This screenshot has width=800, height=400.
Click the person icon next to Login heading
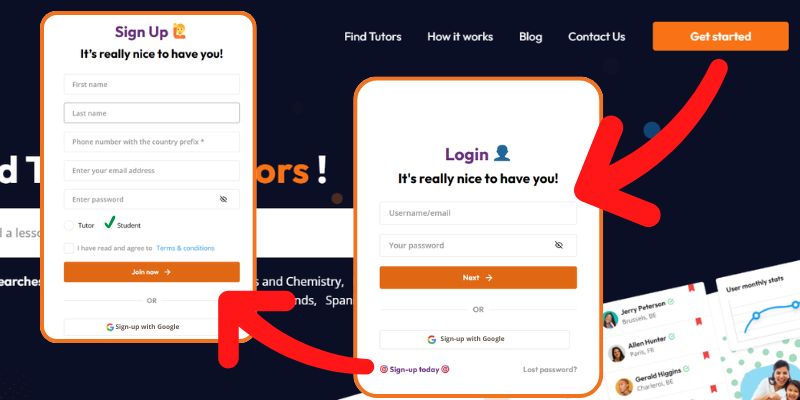coord(502,154)
